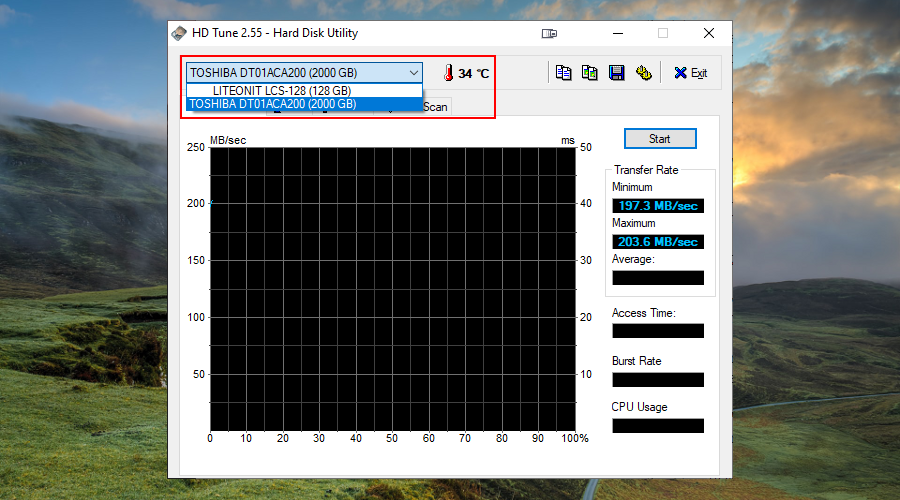Click the copy text to clipboard icon
This screenshot has height=500, width=900.
pos(564,73)
